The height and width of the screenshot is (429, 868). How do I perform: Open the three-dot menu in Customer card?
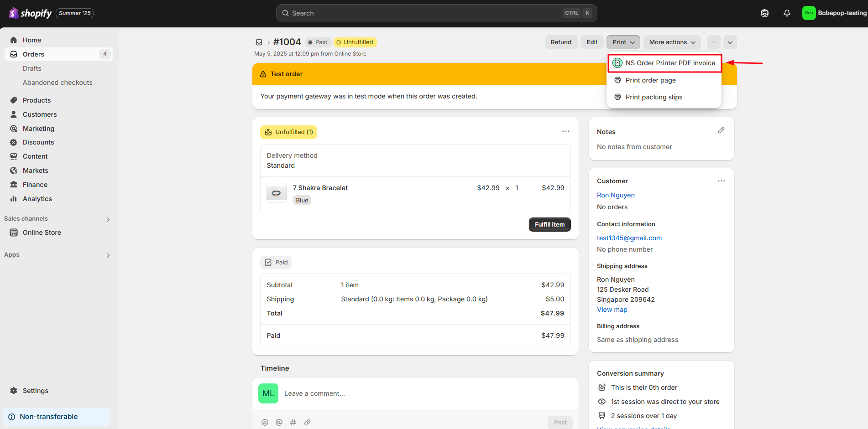click(721, 181)
